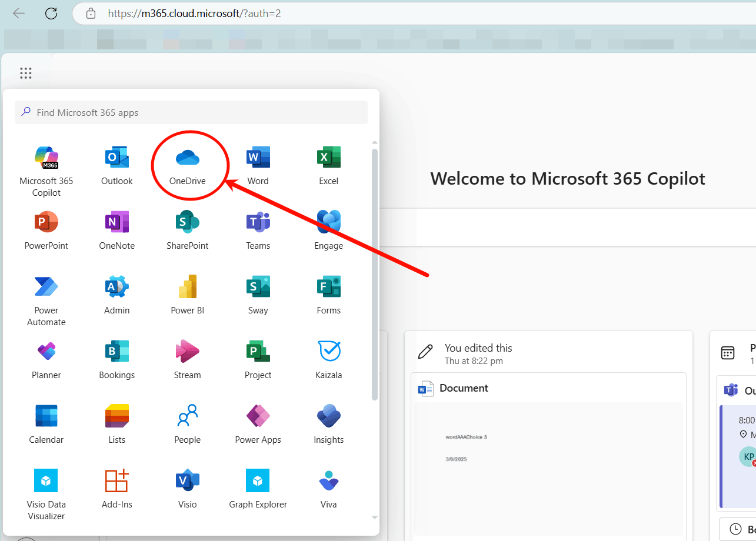Open Microsoft Lists
Screen dimensions: 756x541
pyautogui.click(x=117, y=423)
